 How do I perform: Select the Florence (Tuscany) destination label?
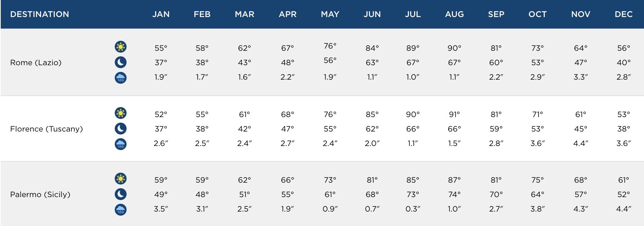[x=47, y=129]
